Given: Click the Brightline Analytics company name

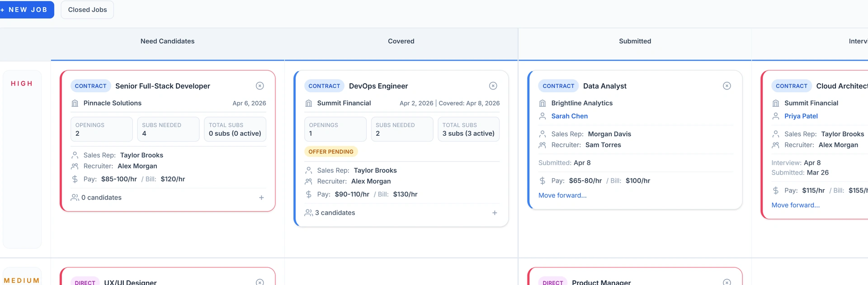Looking at the screenshot, I should tap(582, 103).
